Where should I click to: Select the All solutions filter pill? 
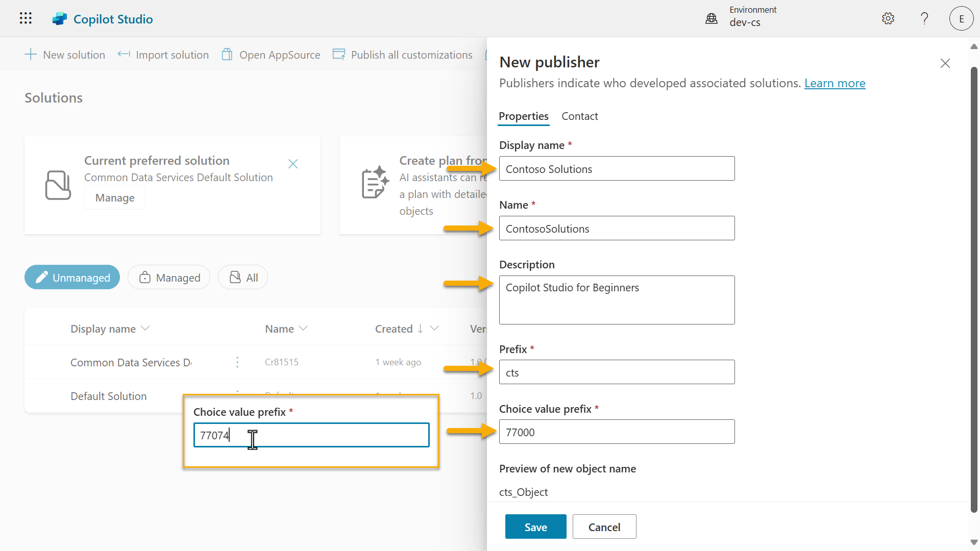point(243,278)
